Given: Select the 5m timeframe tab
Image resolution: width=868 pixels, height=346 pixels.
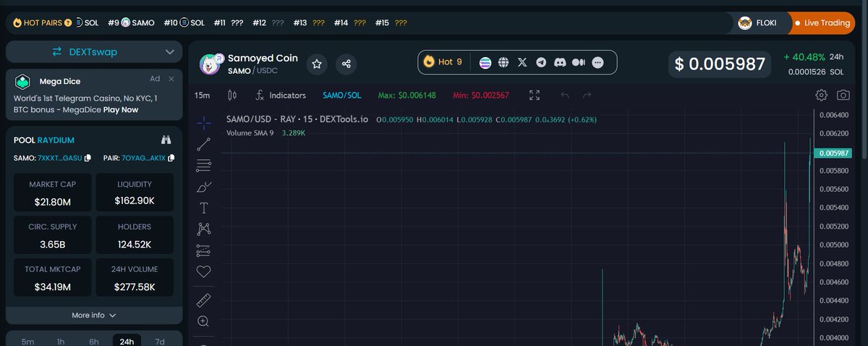Looking at the screenshot, I should [x=27, y=342].
